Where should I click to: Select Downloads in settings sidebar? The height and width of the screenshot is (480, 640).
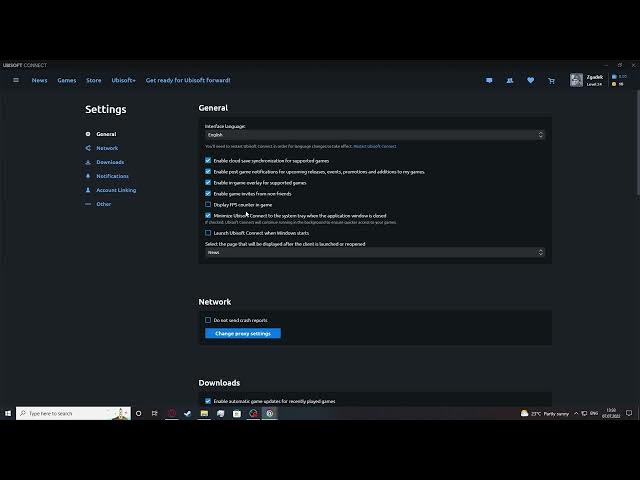point(110,162)
